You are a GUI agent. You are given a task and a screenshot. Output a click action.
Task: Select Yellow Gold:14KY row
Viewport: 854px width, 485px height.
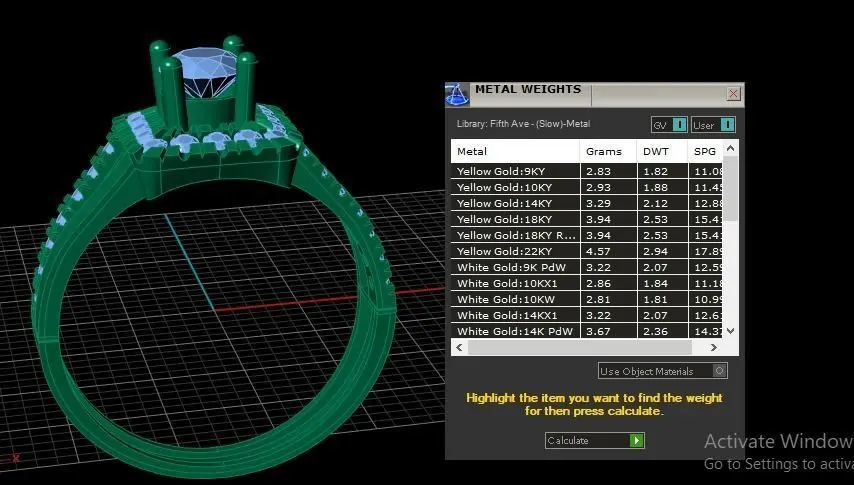click(x=587, y=203)
